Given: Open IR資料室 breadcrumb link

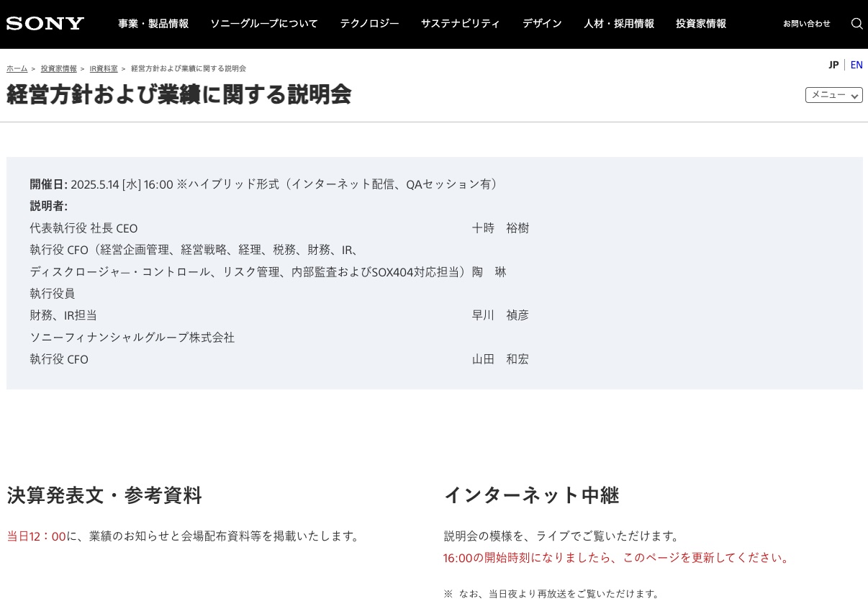Looking at the screenshot, I should pyautogui.click(x=104, y=68).
